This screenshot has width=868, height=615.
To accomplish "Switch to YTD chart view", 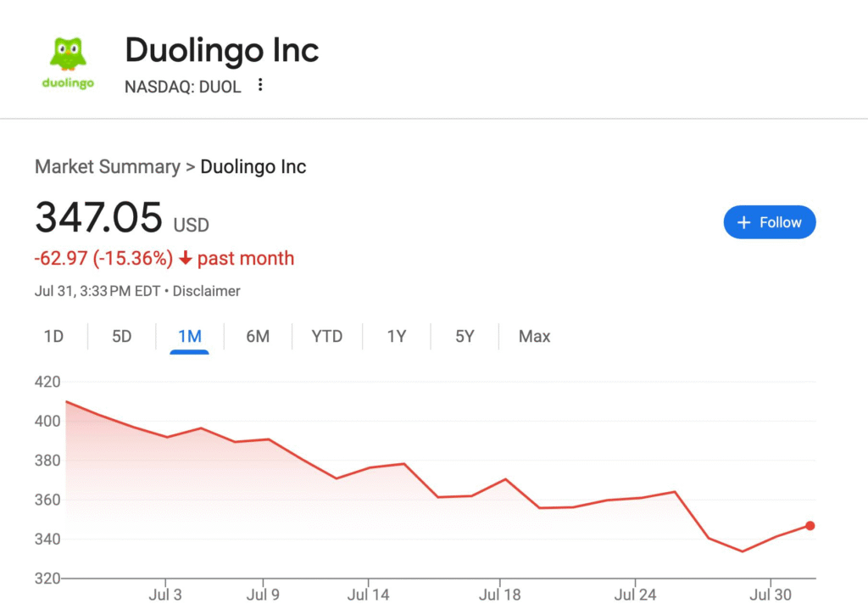I will point(326,337).
